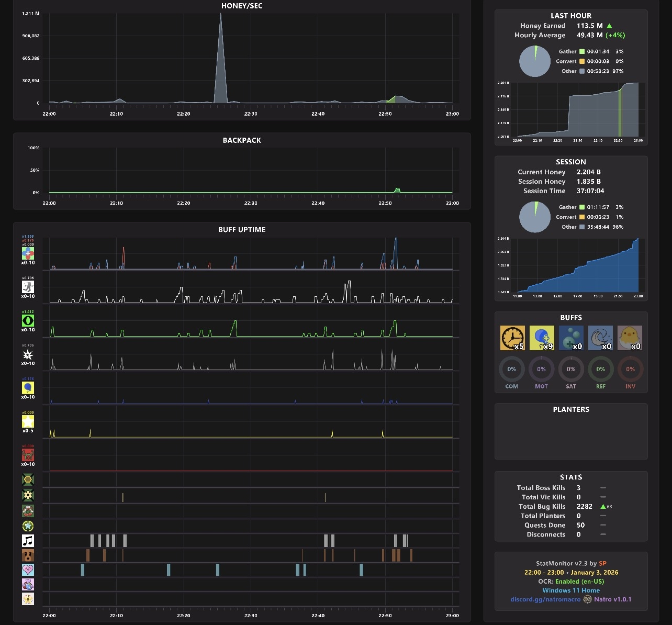672x625 pixels.
Task: Click the clock buff icon showing x5
Action: coord(512,338)
